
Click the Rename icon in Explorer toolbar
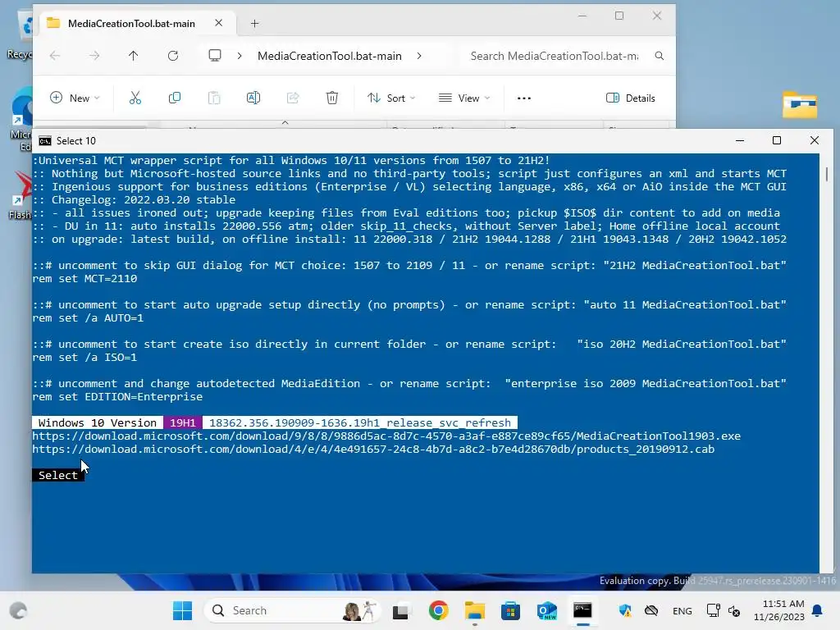253,98
